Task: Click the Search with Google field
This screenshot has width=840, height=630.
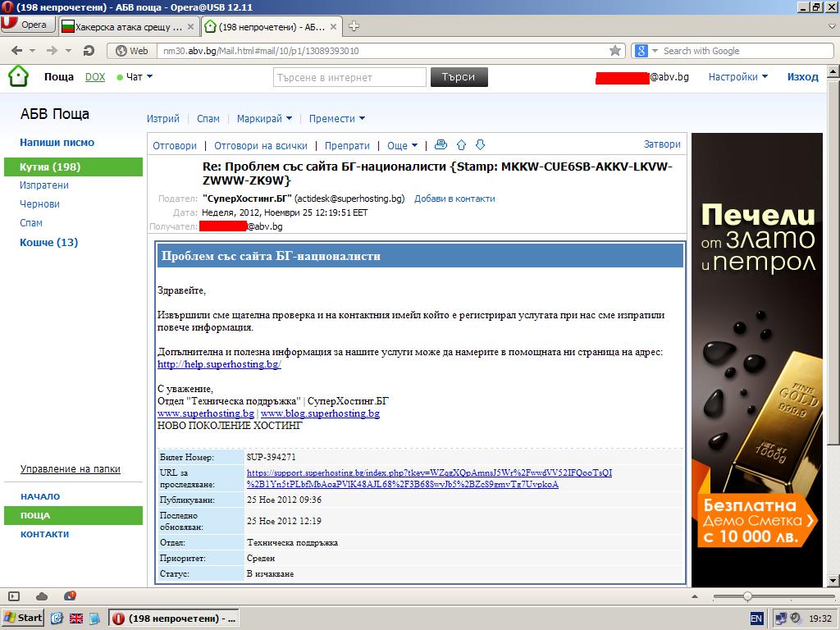Action: pos(746,51)
